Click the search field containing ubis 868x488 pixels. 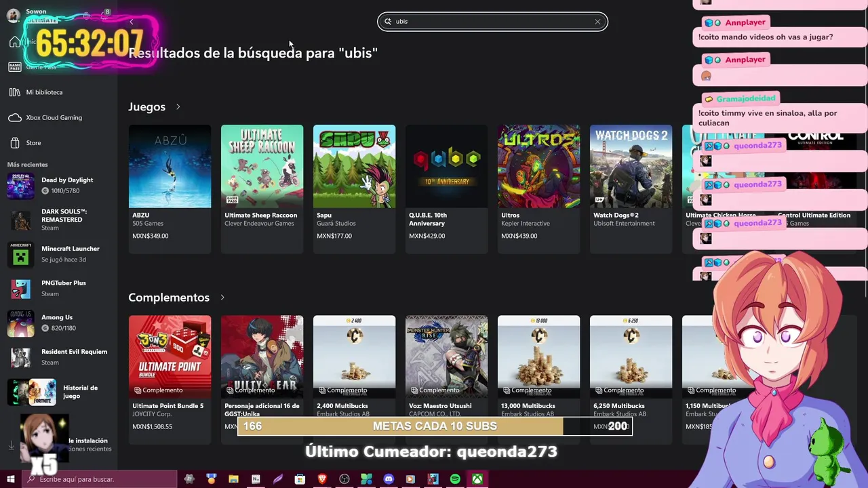(492, 22)
